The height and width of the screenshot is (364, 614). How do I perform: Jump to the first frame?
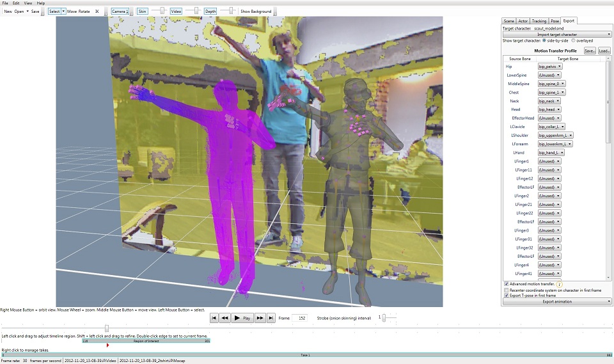pos(214,318)
